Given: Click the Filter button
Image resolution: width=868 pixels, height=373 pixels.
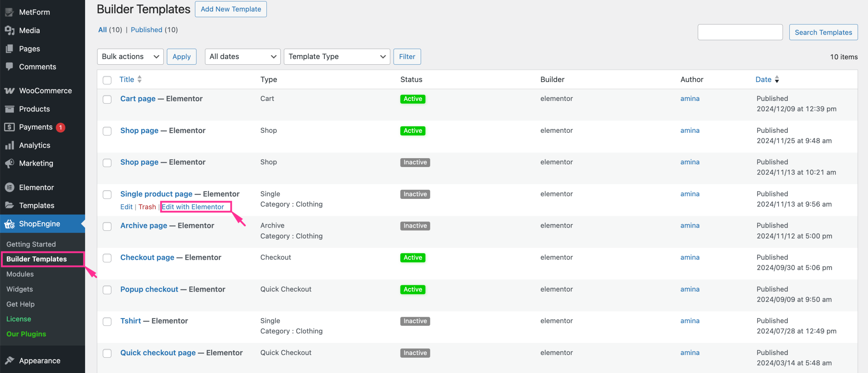Looking at the screenshot, I should click(x=407, y=57).
